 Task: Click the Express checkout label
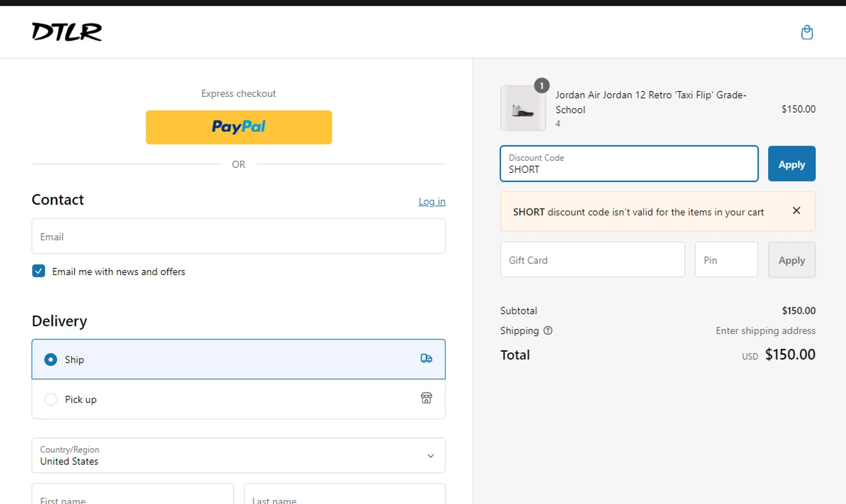(x=239, y=94)
